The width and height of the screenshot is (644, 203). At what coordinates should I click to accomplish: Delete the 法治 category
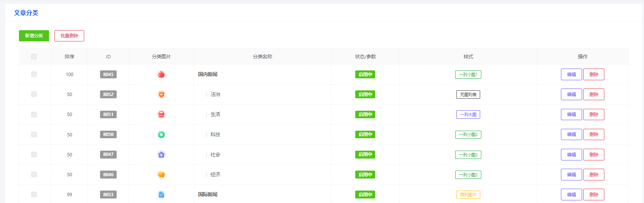(x=593, y=95)
